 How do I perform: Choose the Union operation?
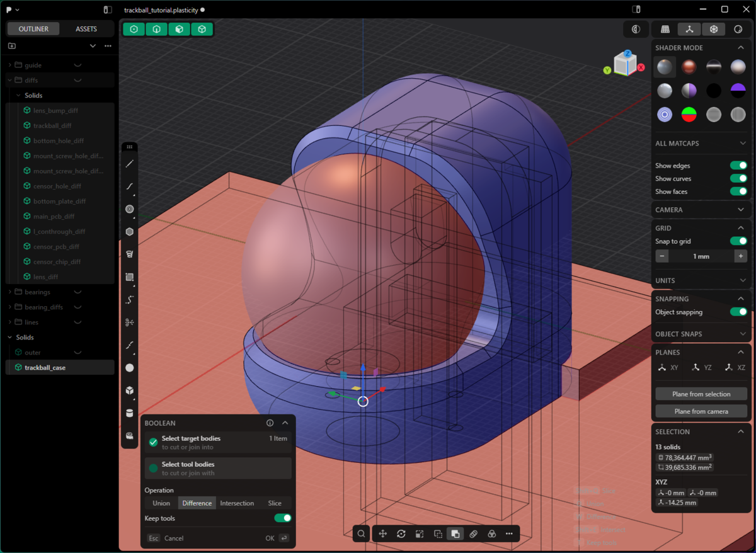(x=161, y=503)
